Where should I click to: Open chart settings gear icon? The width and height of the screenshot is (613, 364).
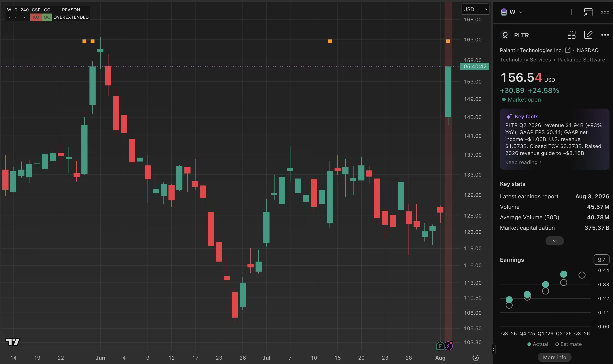pos(476,358)
